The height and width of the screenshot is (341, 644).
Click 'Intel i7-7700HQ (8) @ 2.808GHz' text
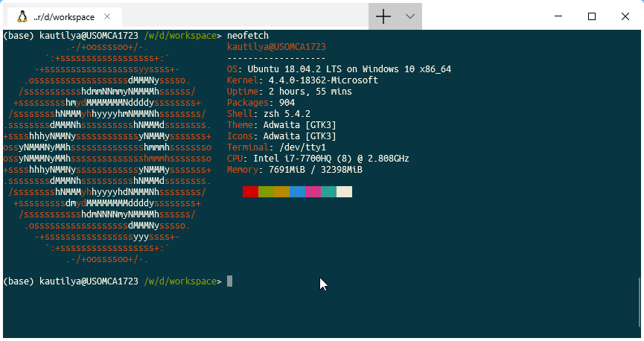pyautogui.click(x=331, y=159)
